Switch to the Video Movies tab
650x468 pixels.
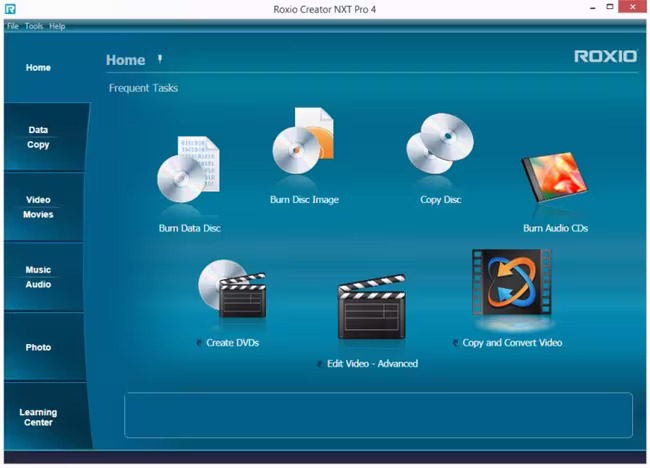45,207
